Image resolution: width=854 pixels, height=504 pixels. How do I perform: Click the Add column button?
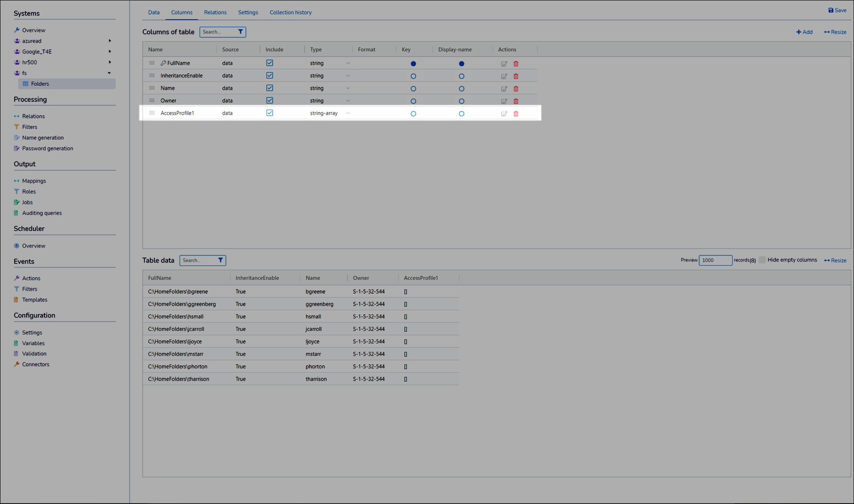point(804,32)
